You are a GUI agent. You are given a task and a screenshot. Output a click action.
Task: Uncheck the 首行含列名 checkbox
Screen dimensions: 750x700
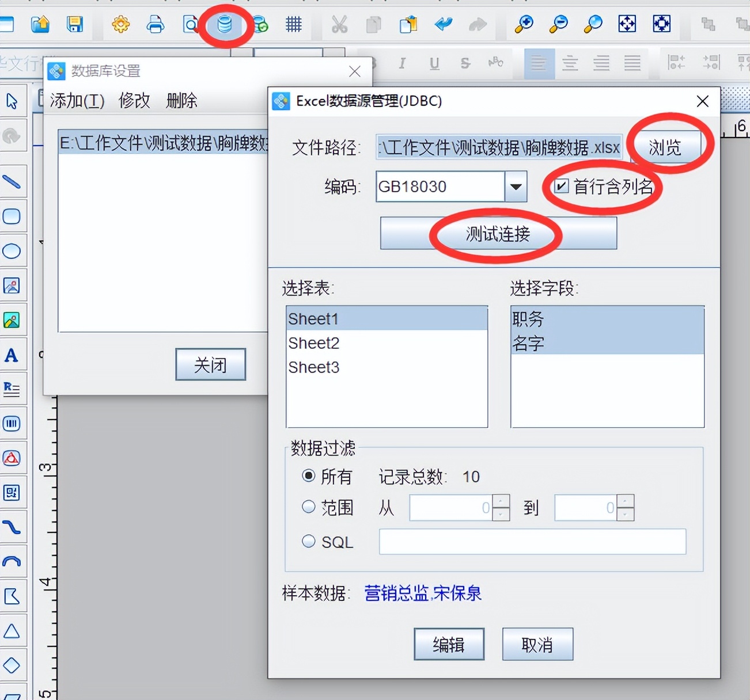pyautogui.click(x=561, y=186)
